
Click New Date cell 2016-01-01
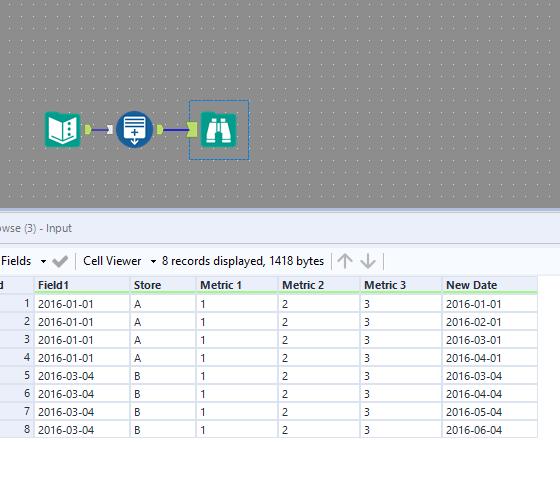490,304
